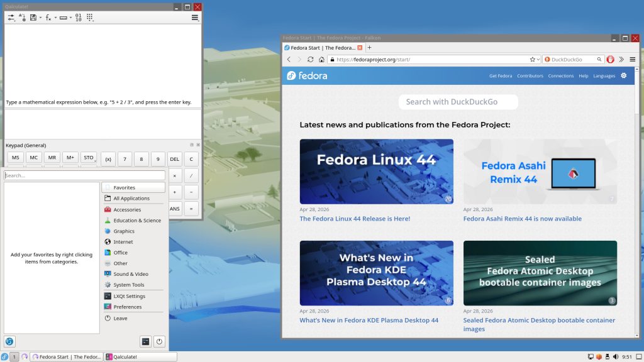Image resolution: width=644 pixels, height=362 pixels.
Task: Open the Languages menu on the Fedora page
Action: 604,76
